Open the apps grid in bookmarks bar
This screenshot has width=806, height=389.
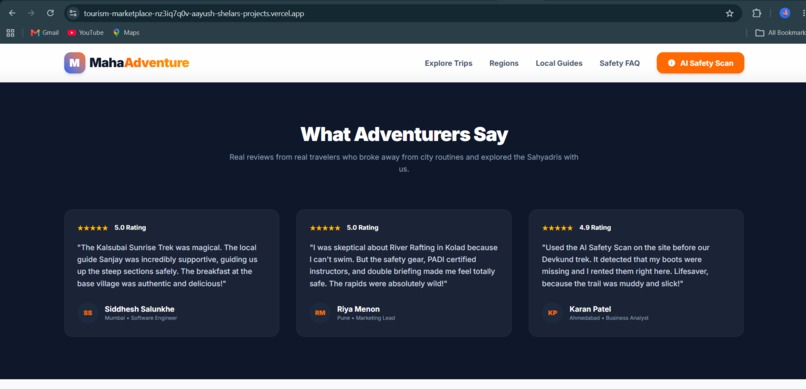[10, 32]
